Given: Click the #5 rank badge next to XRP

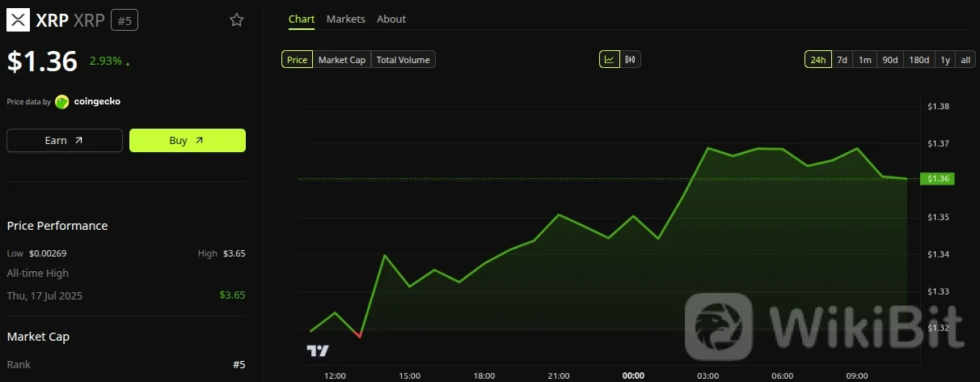Looking at the screenshot, I should 125,21.
